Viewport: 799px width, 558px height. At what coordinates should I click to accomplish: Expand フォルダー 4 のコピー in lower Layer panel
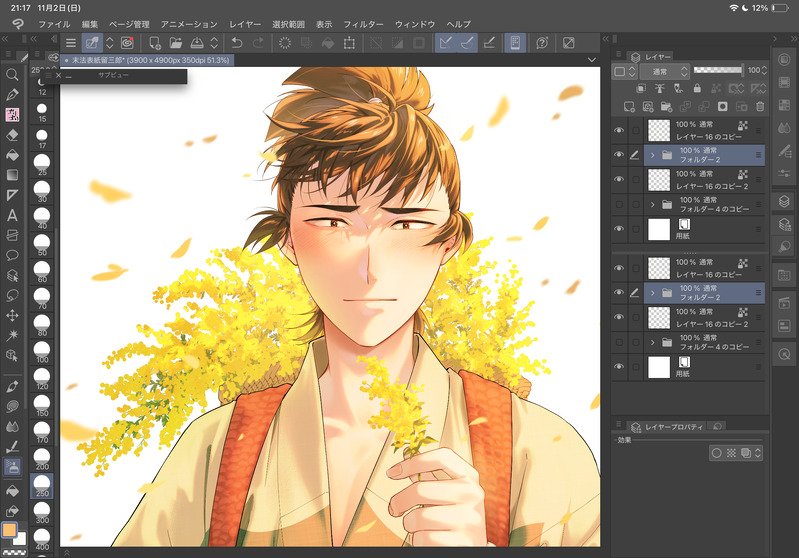point(653,342)
